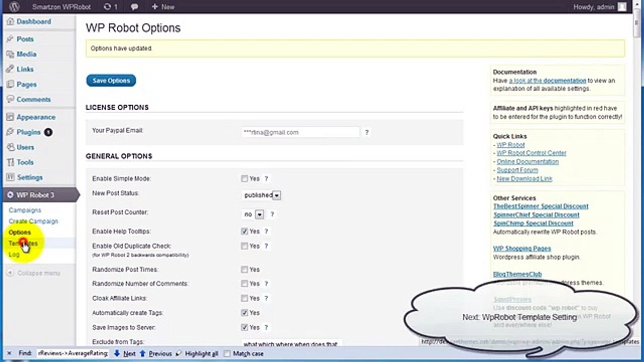644x362 pixels.
Task: Open Media via its sidebar icon
Action: tap(10, 54)
